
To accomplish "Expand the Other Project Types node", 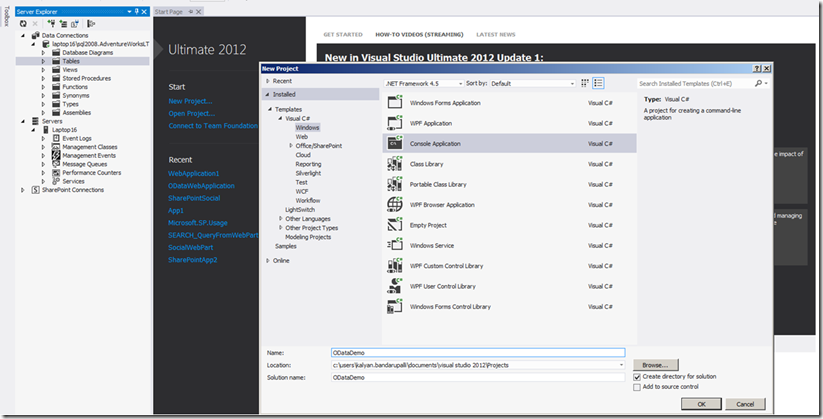I will click(x=281, y=228).
